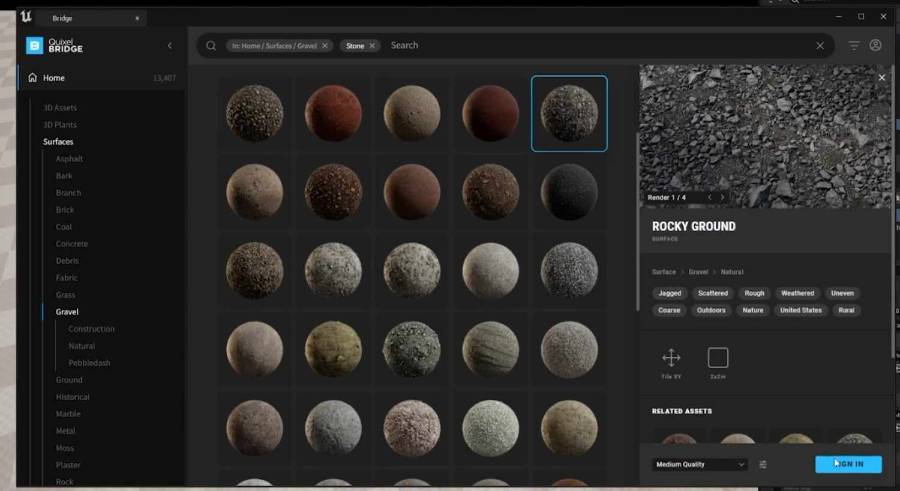
Task: Open download settings icon beside quality
Action: (763, 464)
